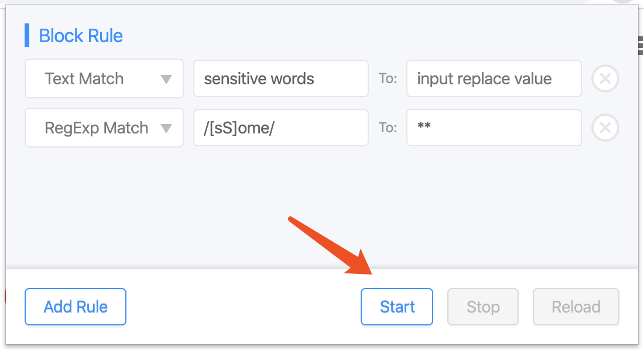
Task: Click the Block Rule heading
Action: [x=81, y=36]
